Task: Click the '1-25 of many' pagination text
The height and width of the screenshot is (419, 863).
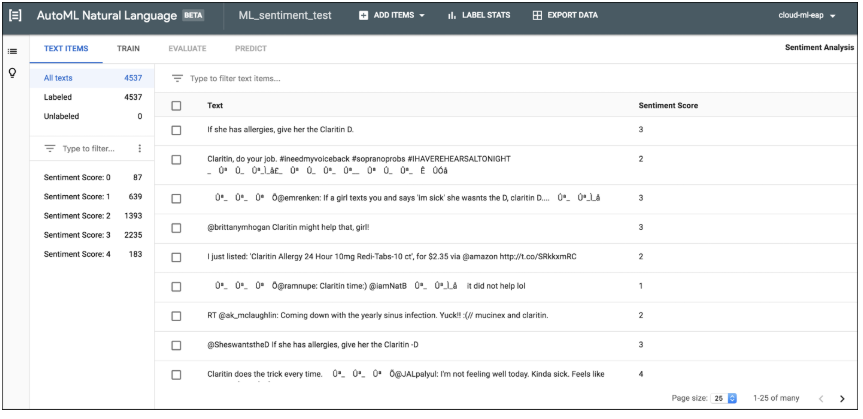Action: 776,399
